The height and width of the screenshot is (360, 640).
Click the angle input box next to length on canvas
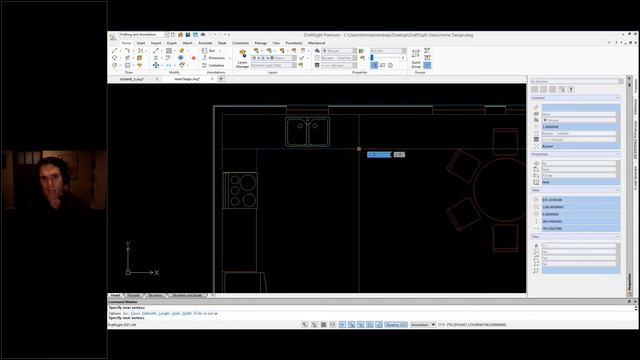click(x=399, y=155)
